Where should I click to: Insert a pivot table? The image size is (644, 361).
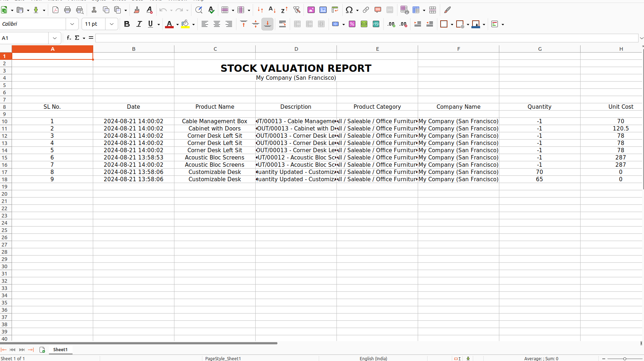pos(335,10)
